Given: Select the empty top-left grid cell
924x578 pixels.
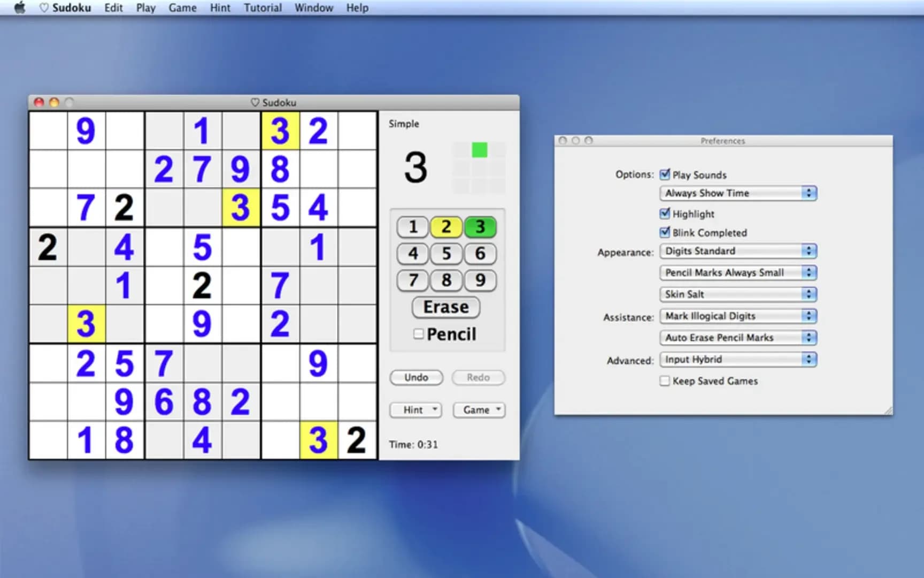Looking at the screenshot, I should [x=48, y=131].
